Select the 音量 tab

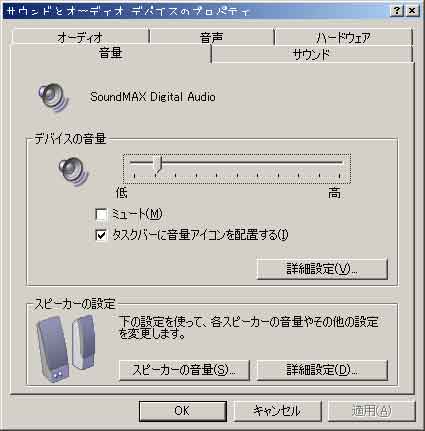click(x=111, y=53)
